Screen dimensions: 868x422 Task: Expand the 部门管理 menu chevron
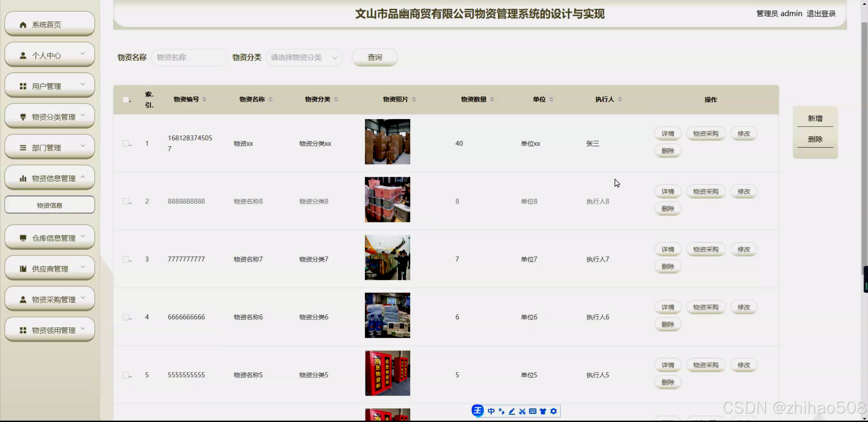coord(83,146)
